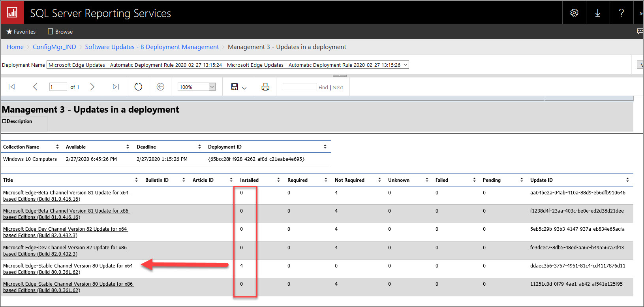Sort by Required column

click(326, 180)
